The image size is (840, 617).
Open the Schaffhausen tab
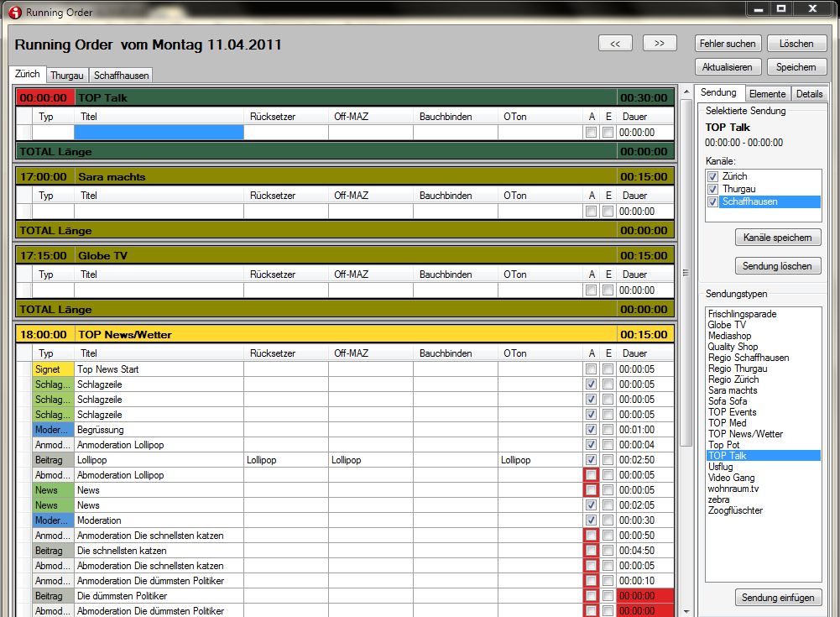click(x=121, y=75)
